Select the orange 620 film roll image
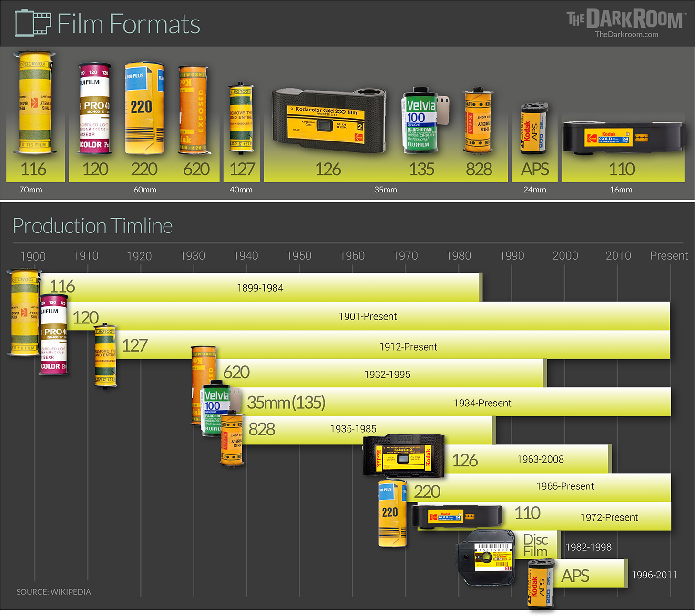 193,111
